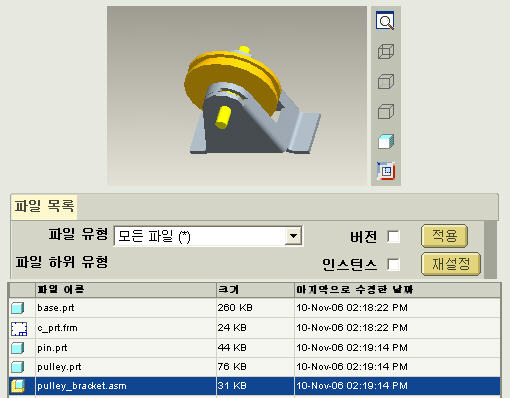Click the zoom magnifier icon beside preview
510x398 pixels.
(385, 21)
